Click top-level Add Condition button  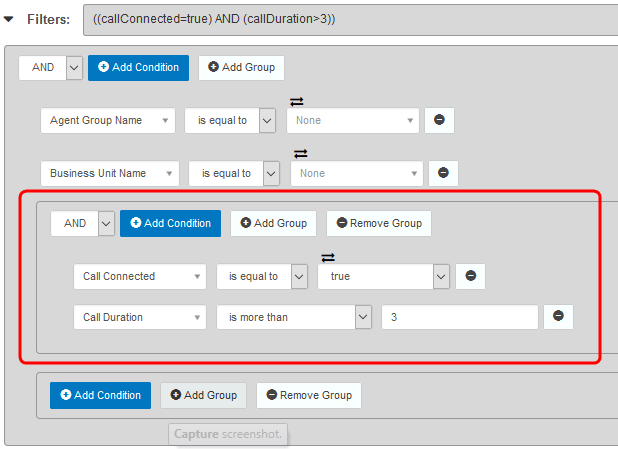pos(138,67)
